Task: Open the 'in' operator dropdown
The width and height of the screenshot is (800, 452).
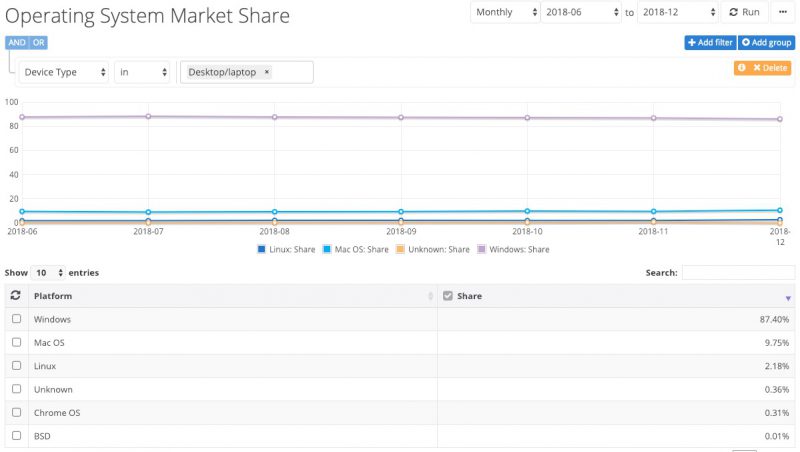Action: pyautogui.click(x=142, y=72)
